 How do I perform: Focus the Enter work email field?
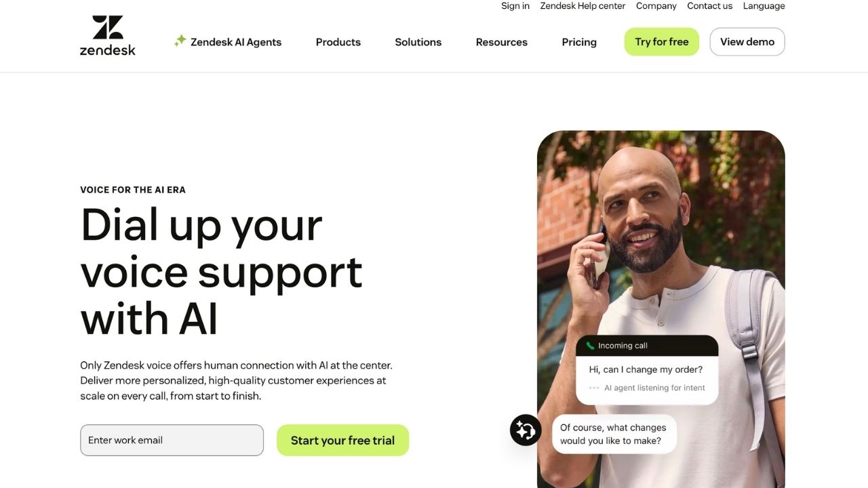172,441
